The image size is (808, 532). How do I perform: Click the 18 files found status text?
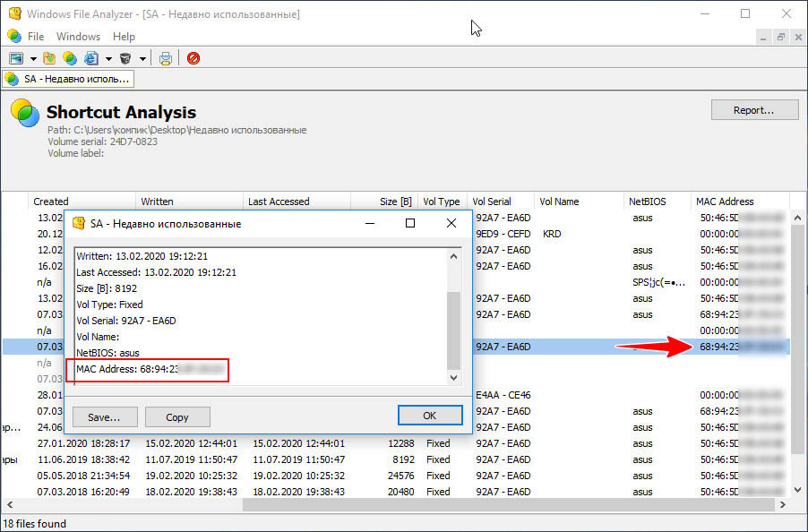35,524
